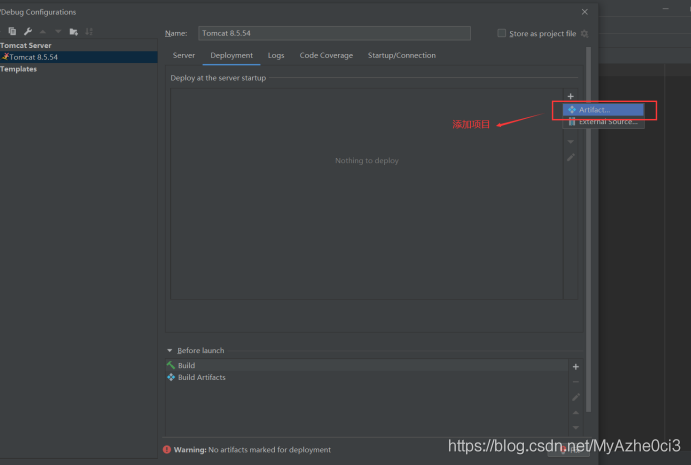The width and height of the screenshot is (691, 465).
Task: Open the Logs tab
Action: [276, 56]
